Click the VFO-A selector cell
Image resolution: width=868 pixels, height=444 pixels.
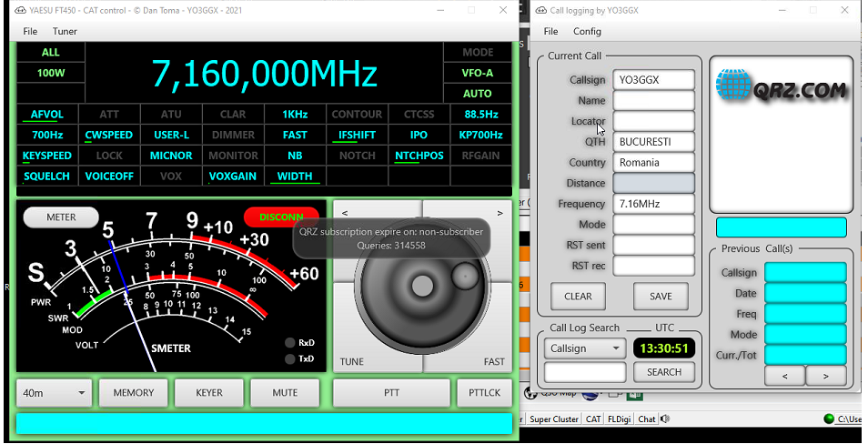click(x=477, y=73)
